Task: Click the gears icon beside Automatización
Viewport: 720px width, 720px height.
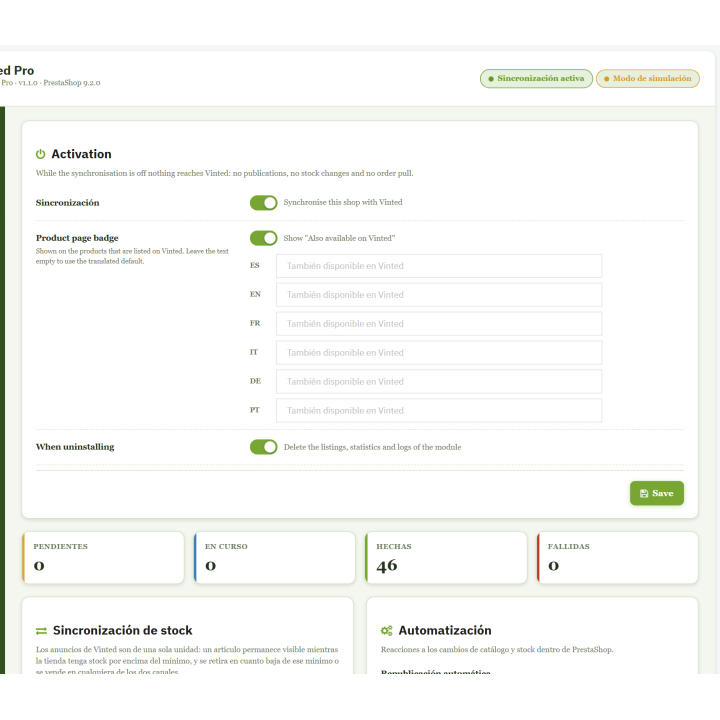Action: coord(387,631)
